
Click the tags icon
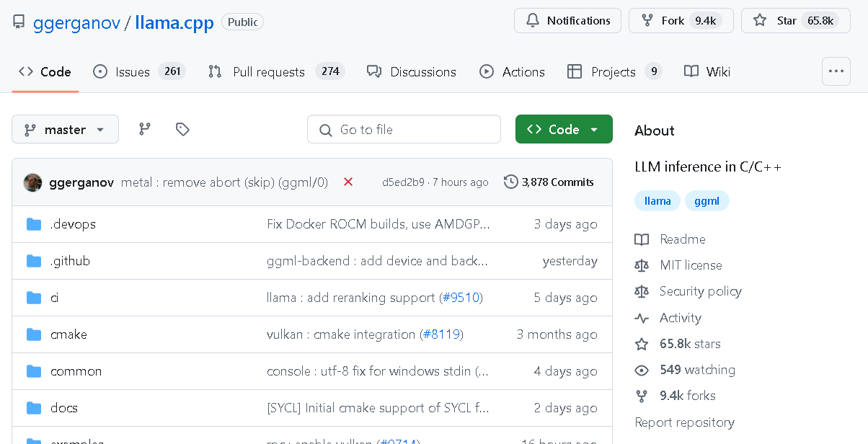pos(182,129)
